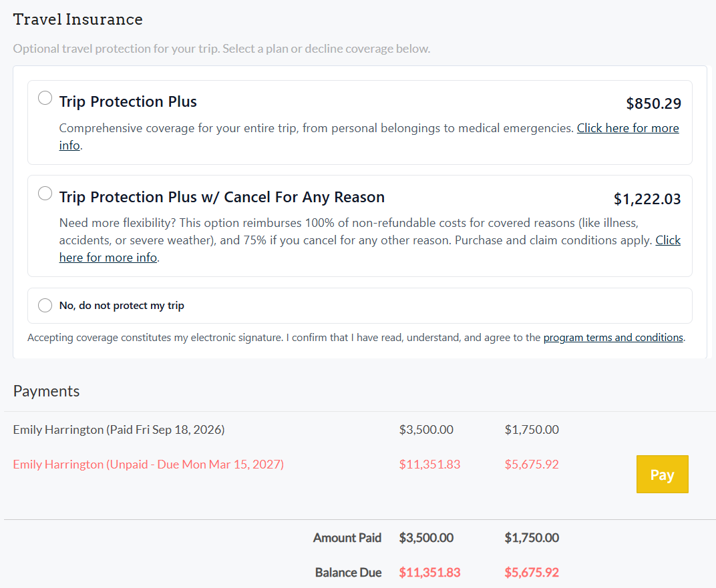Open the program terms and conditions link
This screenshot has width=716, height=588.
(612, 338)
